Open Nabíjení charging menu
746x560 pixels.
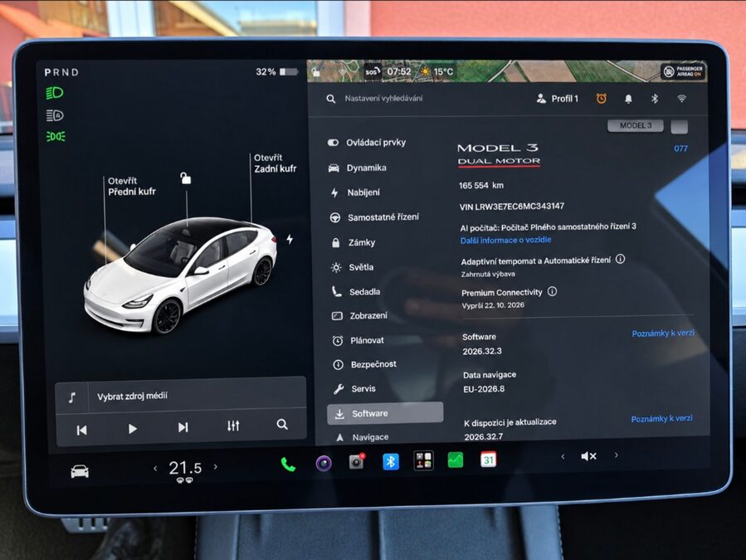point(355,192)
